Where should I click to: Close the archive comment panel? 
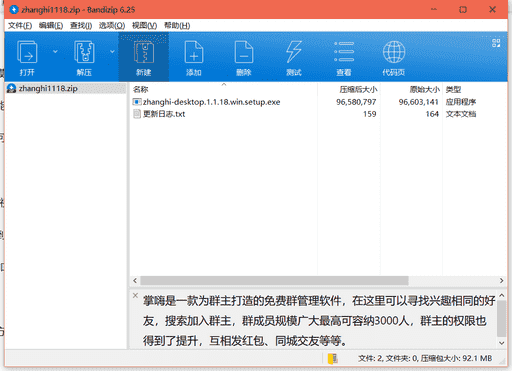[x=135, y=295]
